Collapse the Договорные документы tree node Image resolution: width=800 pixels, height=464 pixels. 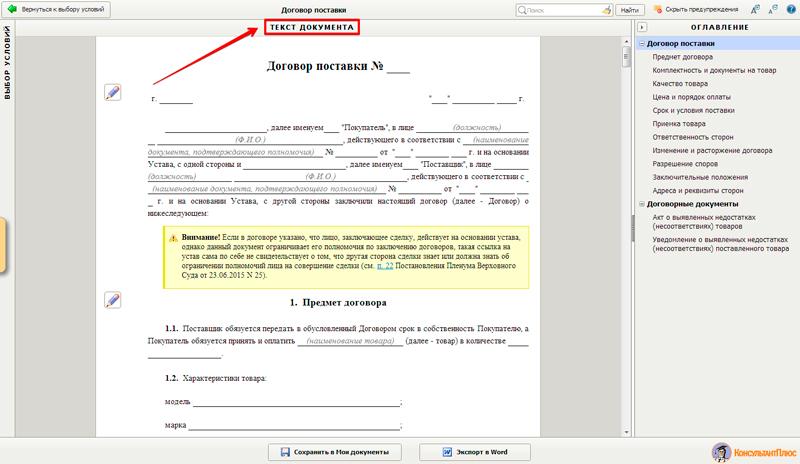click(x=642, y=204)
